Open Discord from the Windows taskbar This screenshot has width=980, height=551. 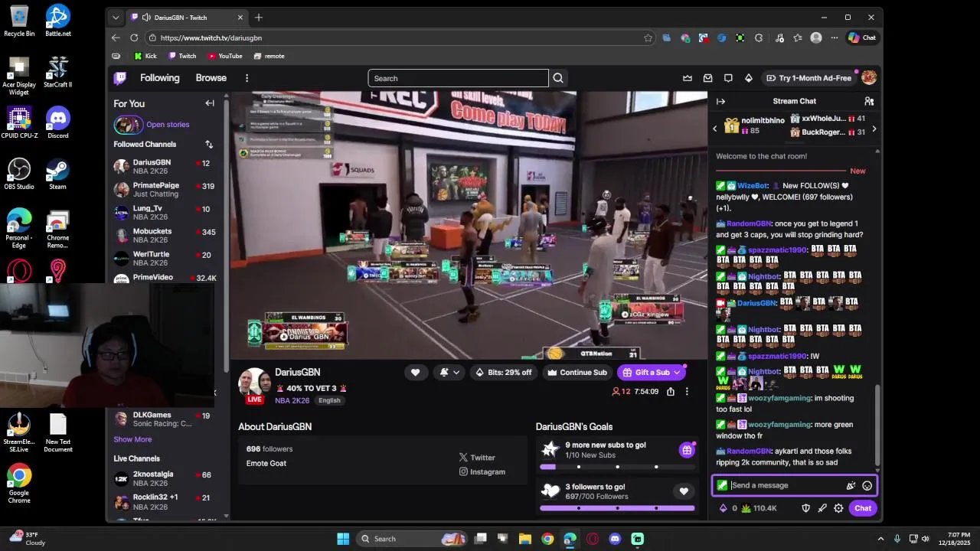coord(615,539)
